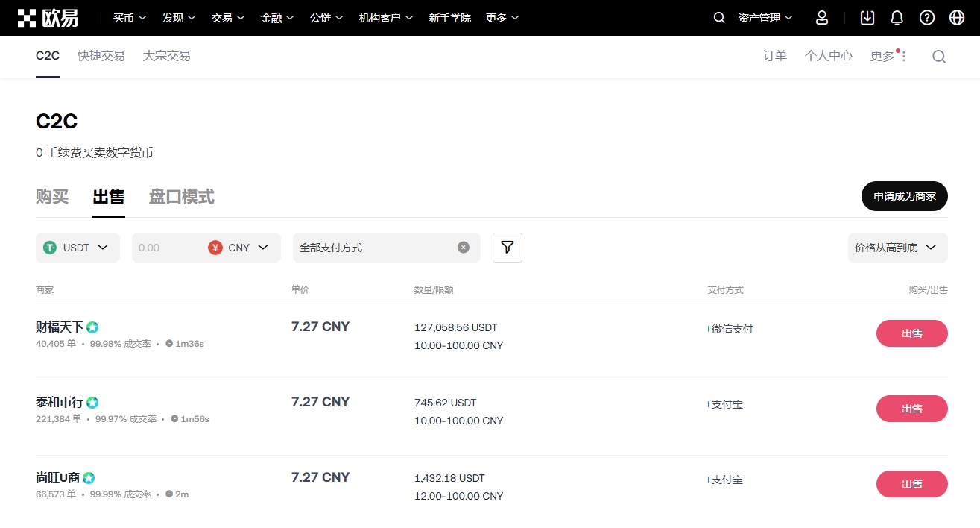Click the notification bell icon
The width and height of the screenshot is (980, 528).
coord(897,17)
